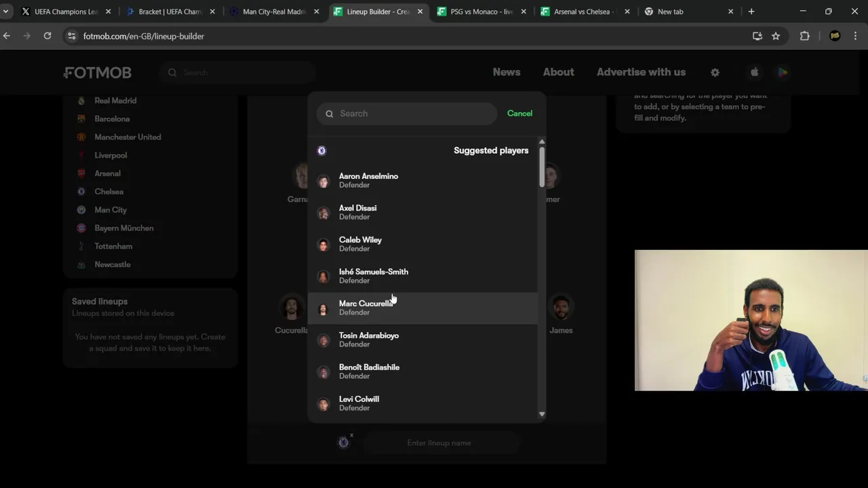Viewport: 868px width, 488px height.
Task: Click the Enter lineup name field
Action: (441, 443)
